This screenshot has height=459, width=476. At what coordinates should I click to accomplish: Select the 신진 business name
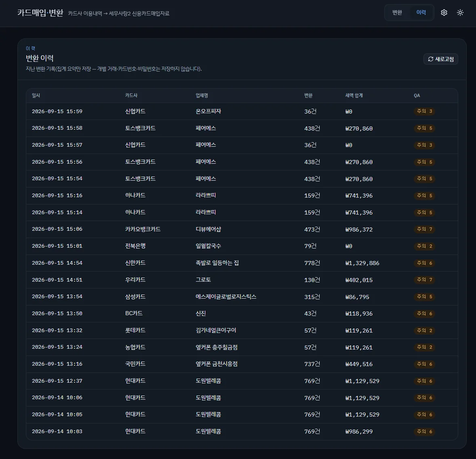click(x=201, y=313)
